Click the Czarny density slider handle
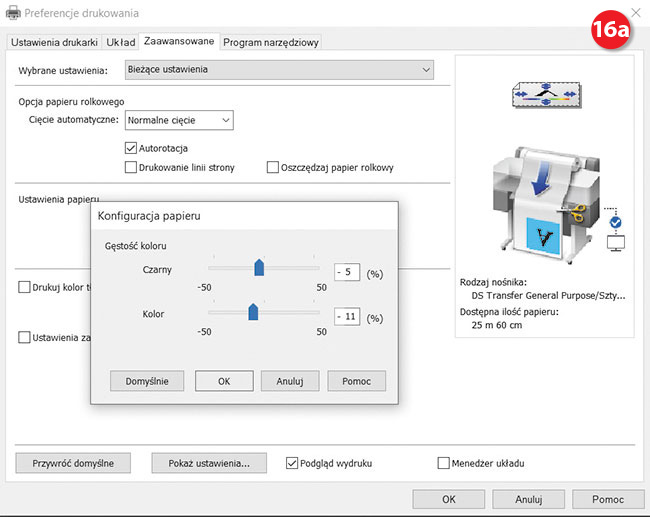This screenshot has width=650, height=517. [259, 267]
